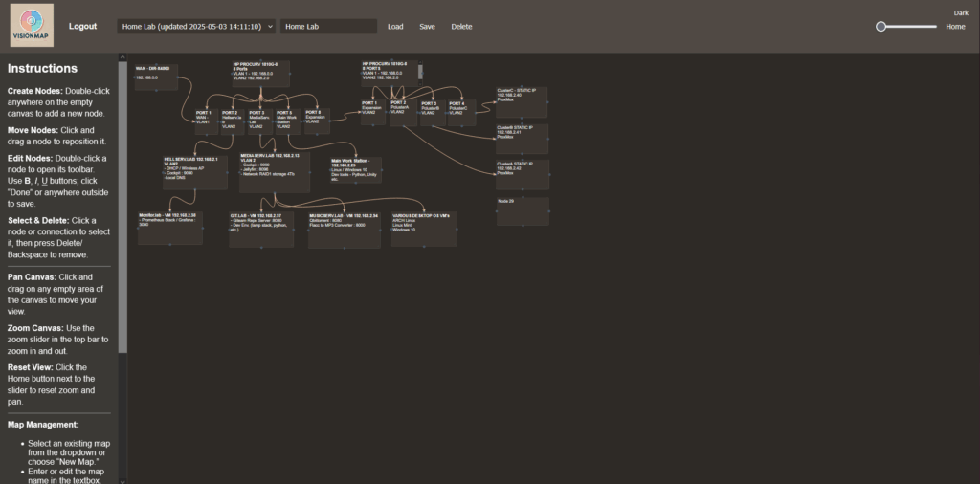Click the zoom slider handle
980x484 pixels.
880,26
